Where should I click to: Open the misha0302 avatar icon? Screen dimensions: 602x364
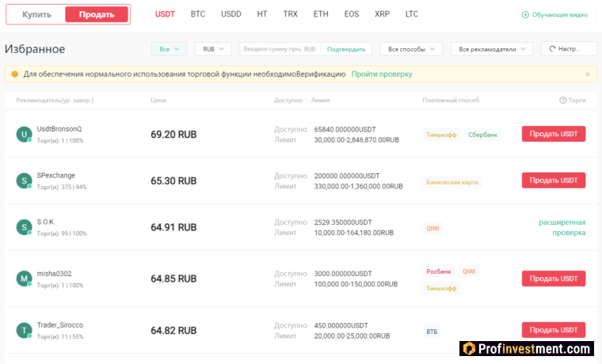coord(24,279)
